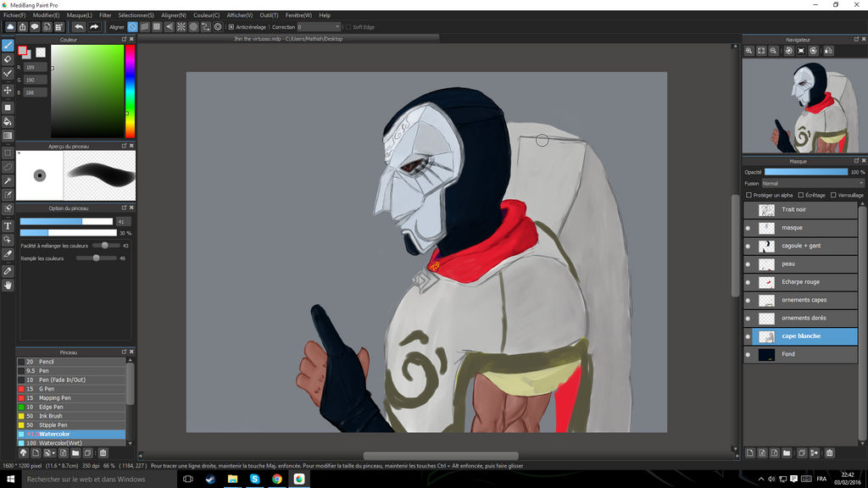Toggle visibility of the masque layer
The image size is (868, 488).
(749, 227)
